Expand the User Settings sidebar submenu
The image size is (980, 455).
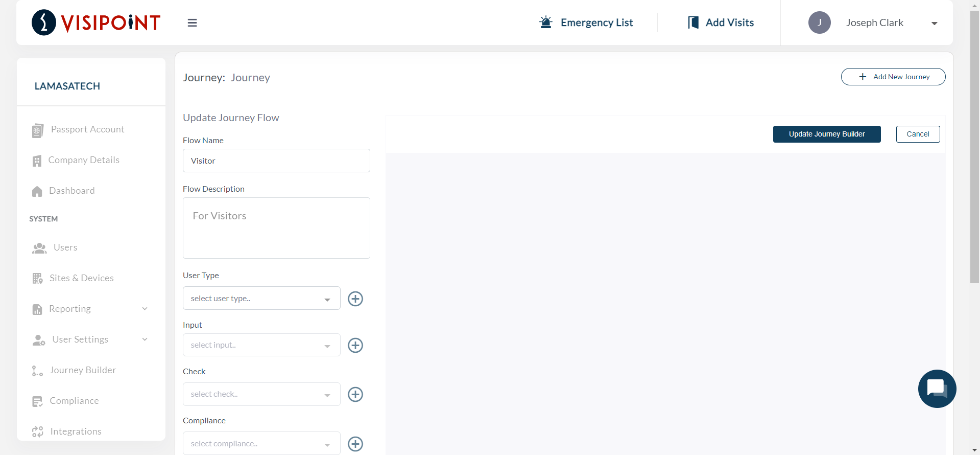click(145, 339)
